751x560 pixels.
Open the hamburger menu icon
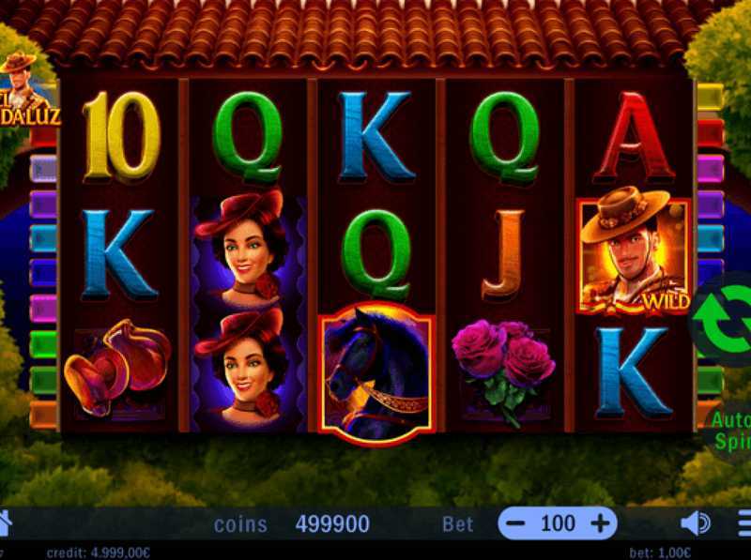point(744,523)
